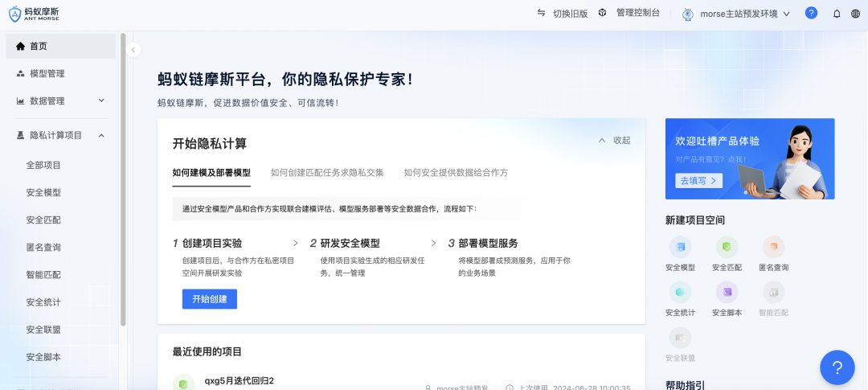Click step 3 部署模型服务 heading

tap(489, 243)
